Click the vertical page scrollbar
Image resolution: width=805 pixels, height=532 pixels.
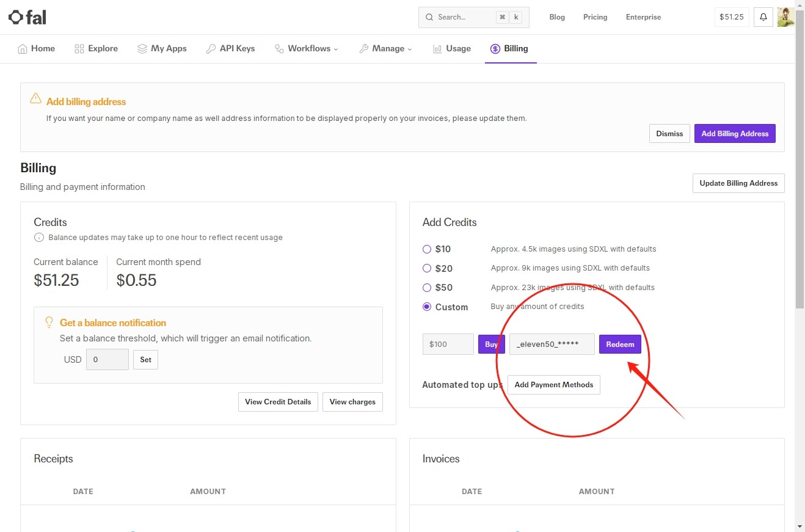click(x=800, y=266)
